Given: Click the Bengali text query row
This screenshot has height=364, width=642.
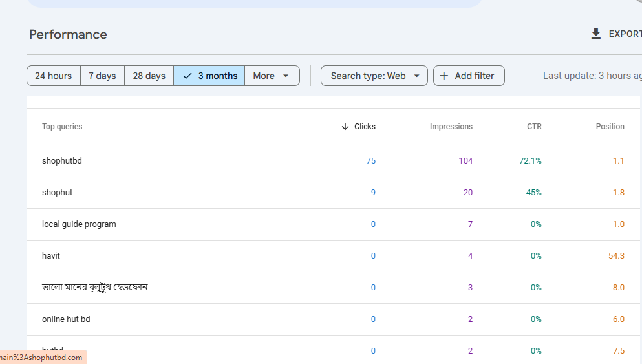Looking at the screenshot, I should coord(95,287).
